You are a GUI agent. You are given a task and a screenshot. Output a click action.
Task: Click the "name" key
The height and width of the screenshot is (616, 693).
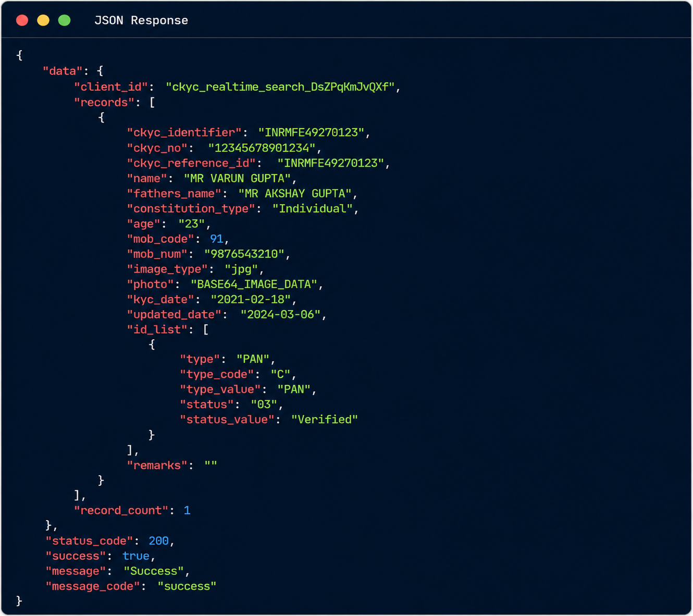(x=147, y=178)
